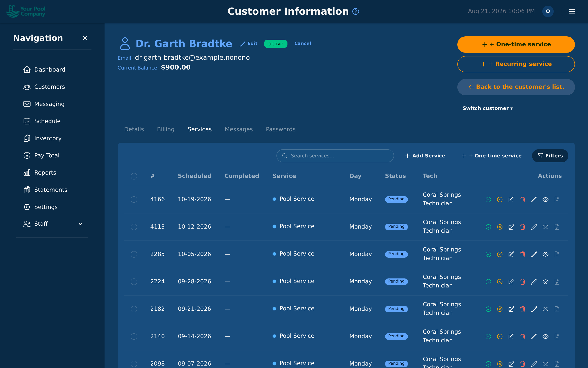Open the edit square icon for service 2182

click(x=511, y=309)
